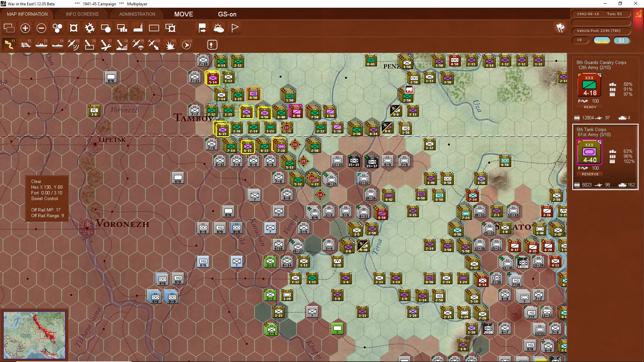Click the rectangle with bars map icon
Screen dimensions: 644x362
122,28
